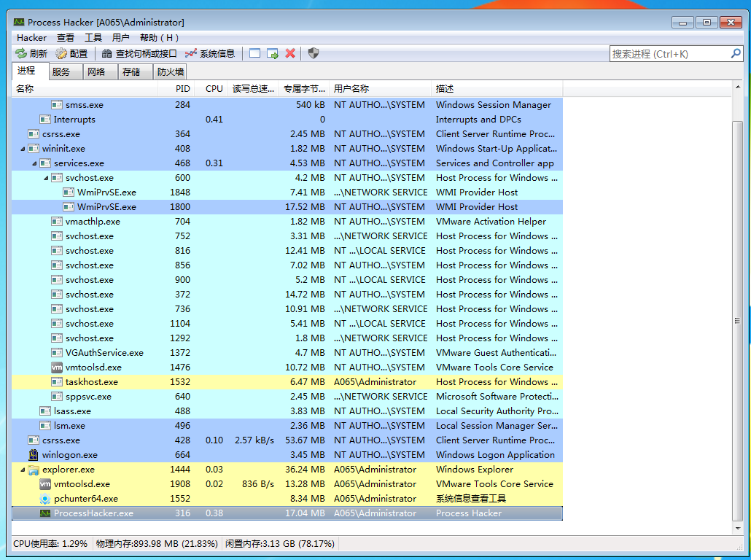
Task: Click 物理内存 893.98 MB status entry
Action: pos(157,544)
